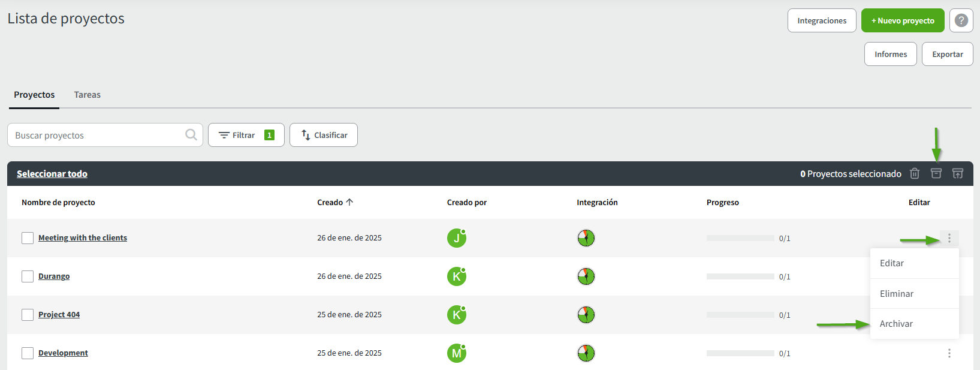The height and width of the screenshot is (370, 980).
Task: Open the Filtrar filter options
Action: click(246, 135)
